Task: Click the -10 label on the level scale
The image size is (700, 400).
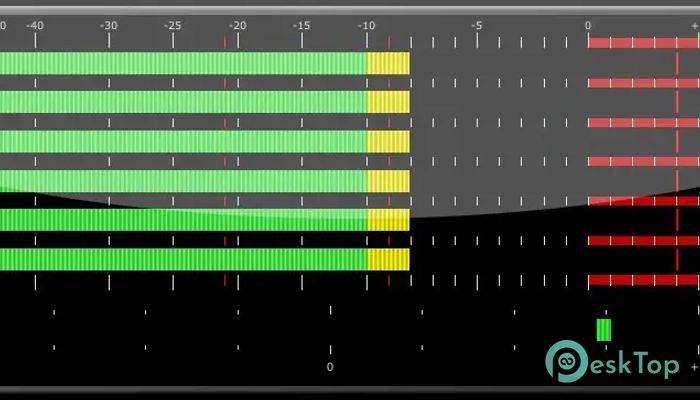Action: 366,26
